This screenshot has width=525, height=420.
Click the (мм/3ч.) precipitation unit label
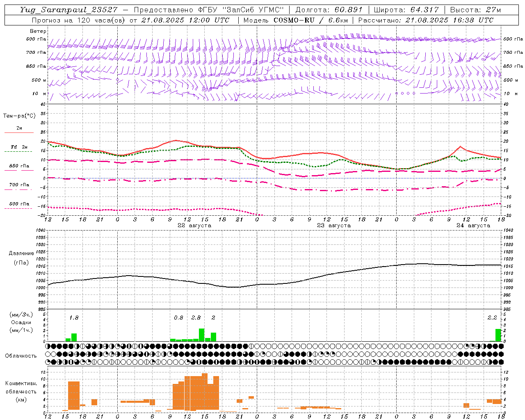point(21,315)
